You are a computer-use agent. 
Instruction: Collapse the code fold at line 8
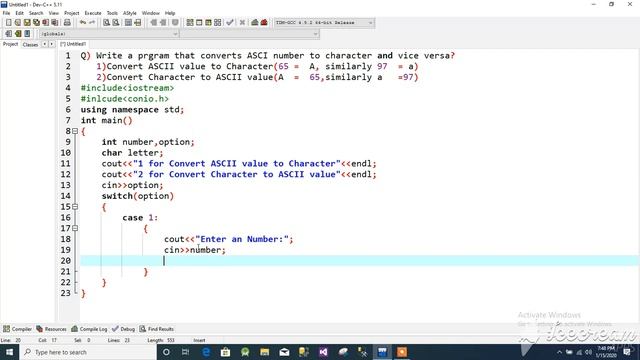coord(75,131)
